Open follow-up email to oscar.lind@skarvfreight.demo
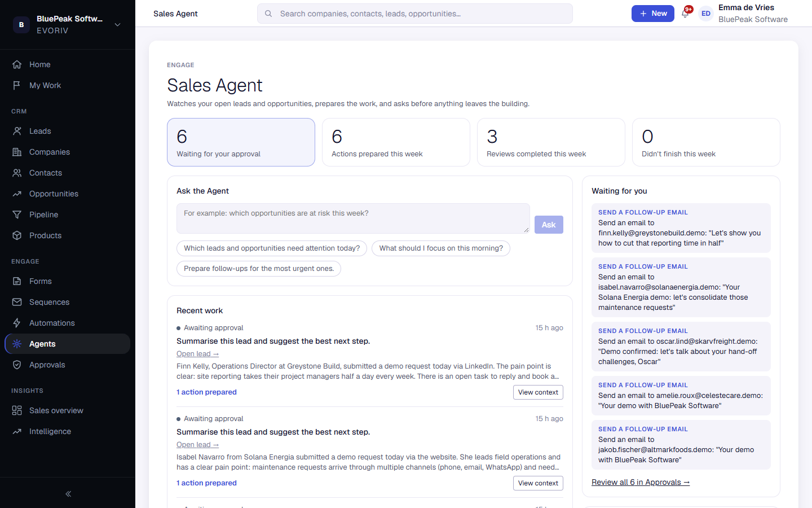The height and width of the screenshot is (508, 812). tap(681, 347)
